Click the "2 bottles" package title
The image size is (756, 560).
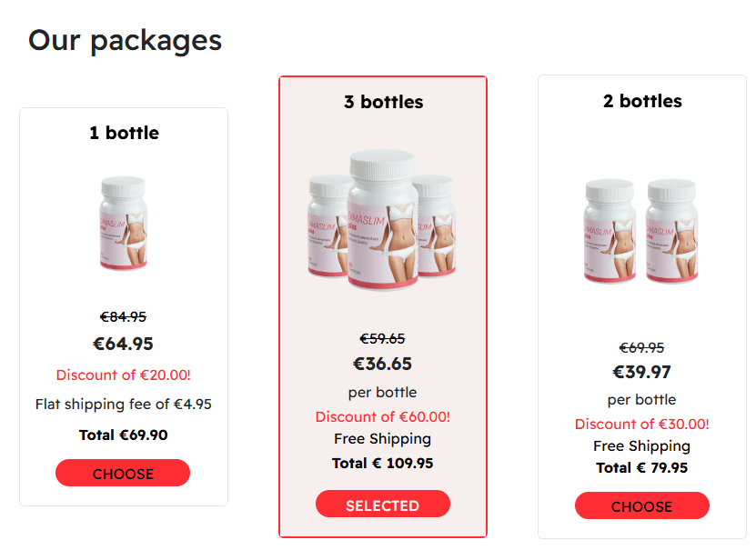tap(642, 101)
